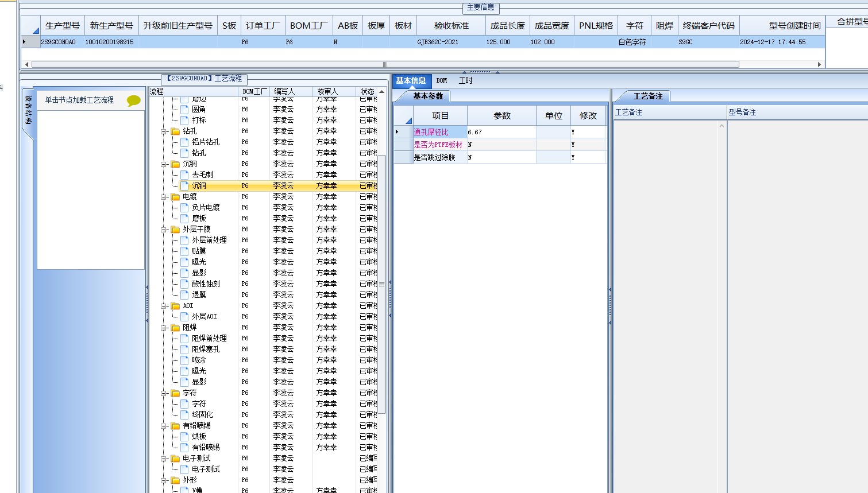Viewport: 868px width, 493px height.
Task: Click the document icon for 喷涂
Action: pyautogui.click(x=184, y=360)
